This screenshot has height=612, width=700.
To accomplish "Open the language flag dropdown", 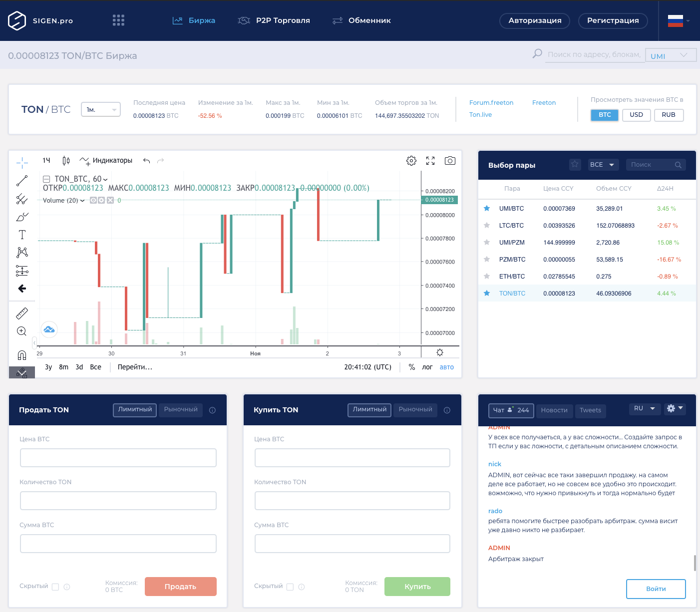I will 679,20.
